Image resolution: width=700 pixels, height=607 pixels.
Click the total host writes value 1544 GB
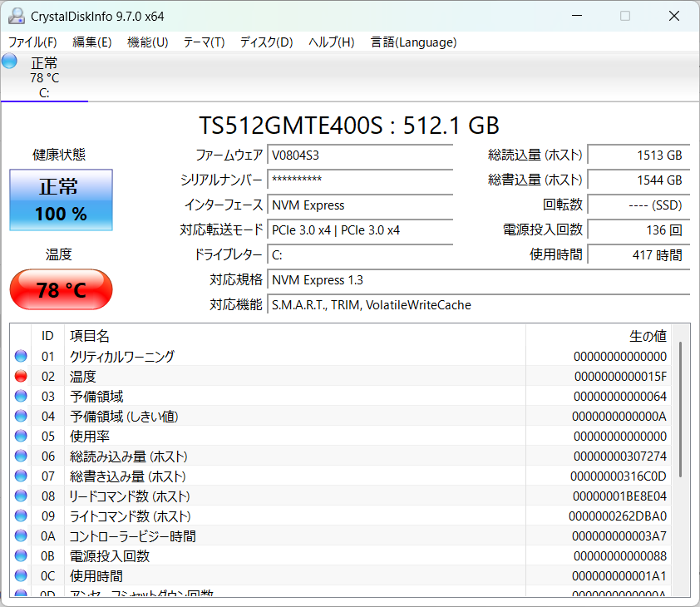tap(638, 180)
